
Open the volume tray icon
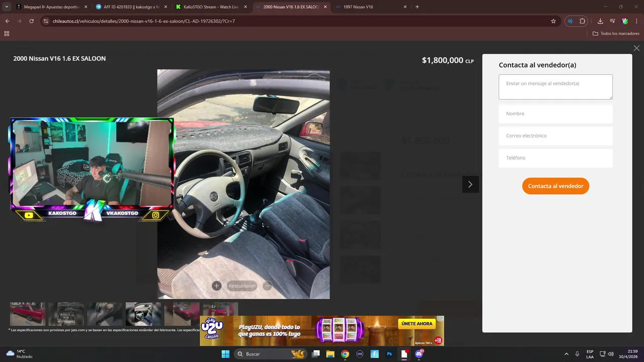(611, 354)
